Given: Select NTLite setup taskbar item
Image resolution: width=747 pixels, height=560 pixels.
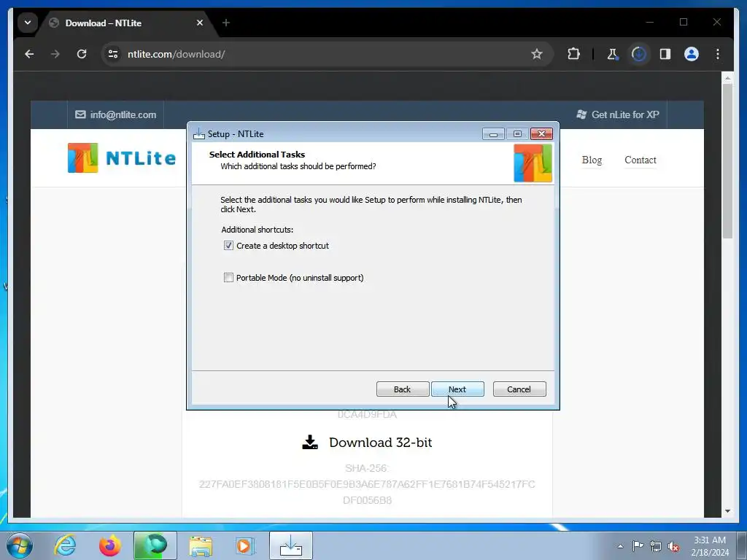Looking at the screenshot, I should point(291,545).
